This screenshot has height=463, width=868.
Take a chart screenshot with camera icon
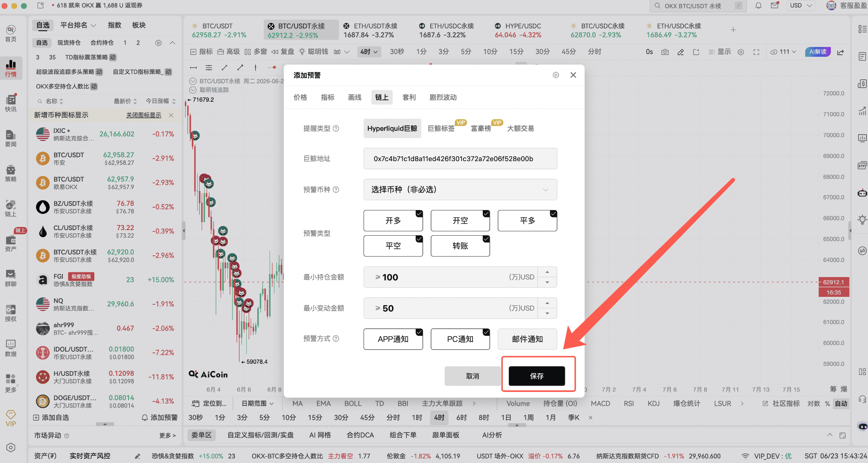pyautogui.click(x=665, y=52)
